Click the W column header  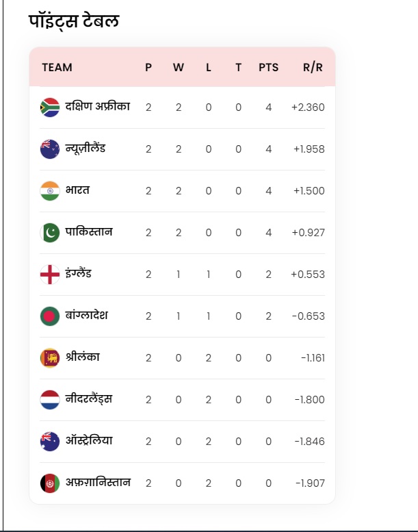coord(179,68)
